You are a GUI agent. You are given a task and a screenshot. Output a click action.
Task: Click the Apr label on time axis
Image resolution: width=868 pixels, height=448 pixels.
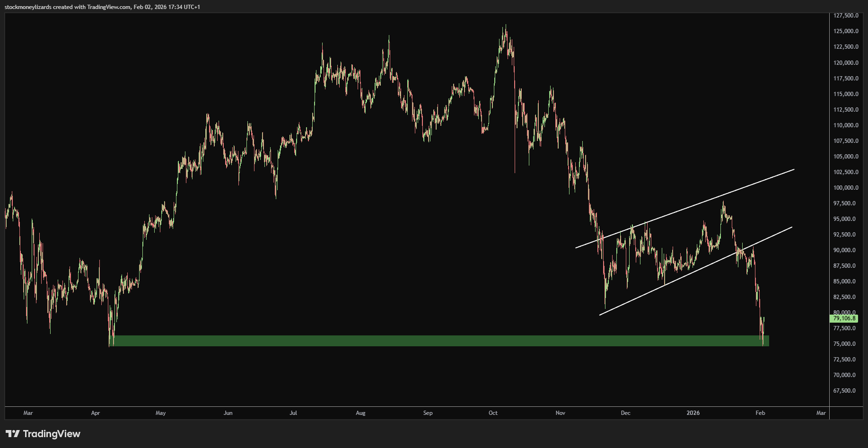pyautogui.click(x=96, y=413)
